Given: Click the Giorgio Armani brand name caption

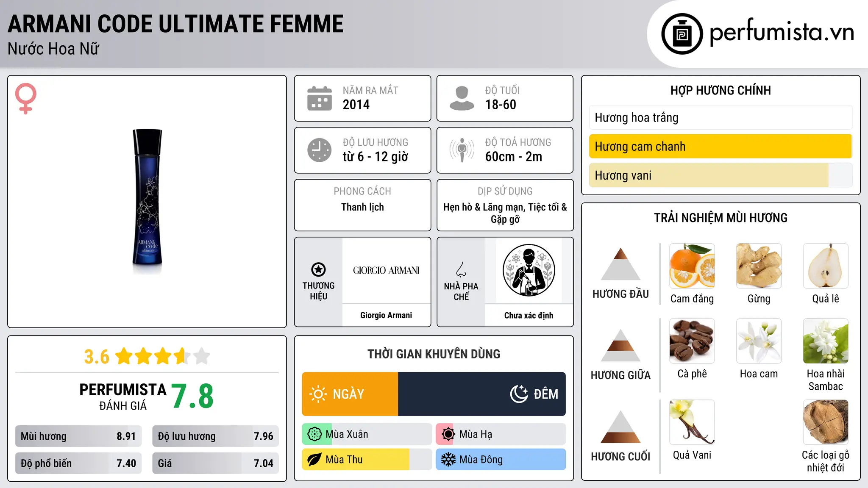Looking at the screenshot, I should click(386, 315).
